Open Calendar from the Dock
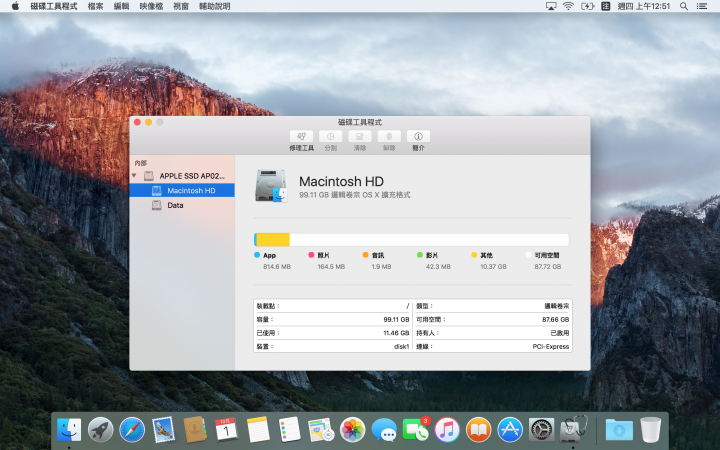720x450 pixels. pos(226,430)
